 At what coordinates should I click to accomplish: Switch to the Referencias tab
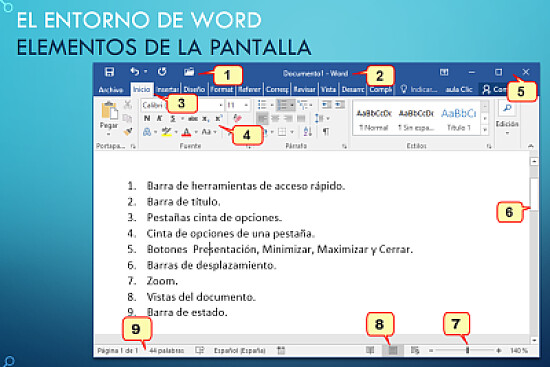point(249,90)
